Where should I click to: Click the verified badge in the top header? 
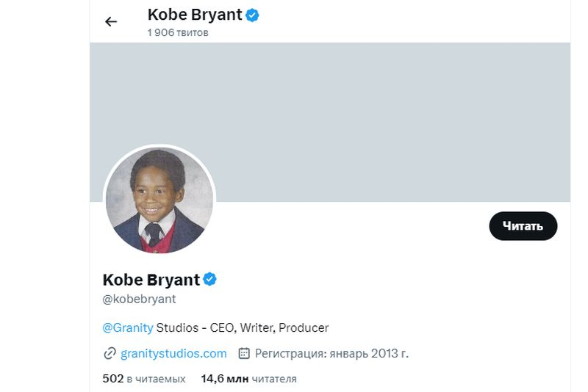point(252,15)
